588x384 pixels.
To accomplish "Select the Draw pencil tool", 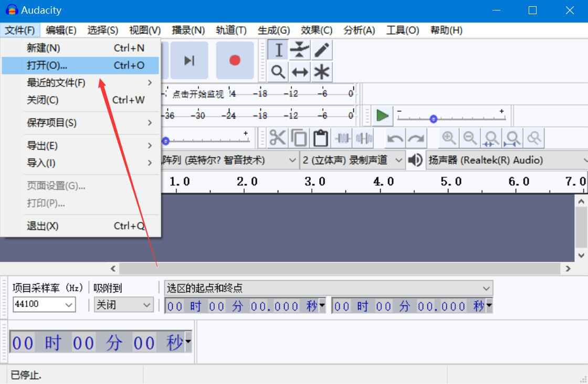I will click(x=322, y=50).
